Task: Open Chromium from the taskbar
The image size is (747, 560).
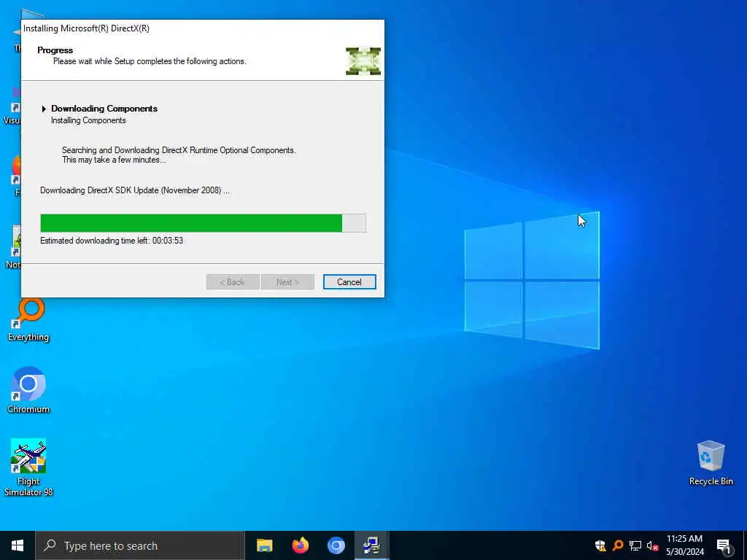Action: coord(336,545)
